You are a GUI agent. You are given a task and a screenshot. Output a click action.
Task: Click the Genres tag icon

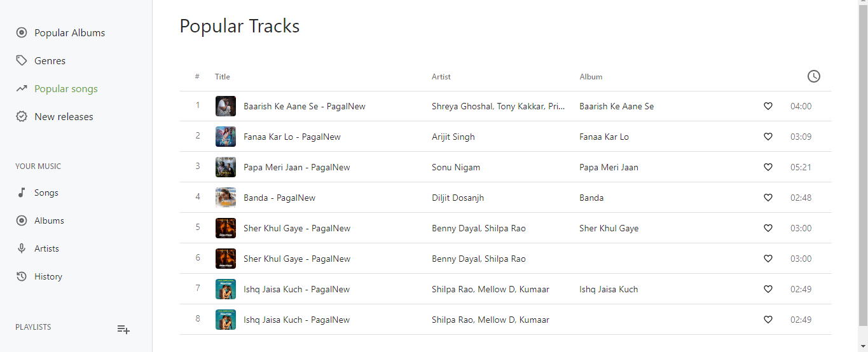22,61
